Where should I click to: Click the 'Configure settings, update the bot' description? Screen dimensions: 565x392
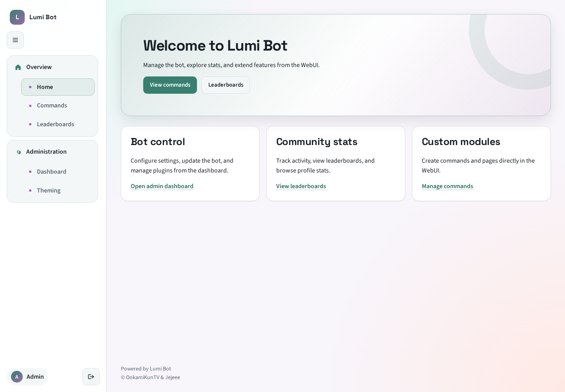click(182, 165)
